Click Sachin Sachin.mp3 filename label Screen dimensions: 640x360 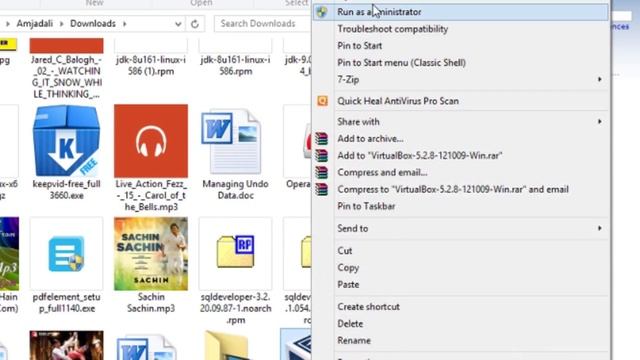coord(151,303)
